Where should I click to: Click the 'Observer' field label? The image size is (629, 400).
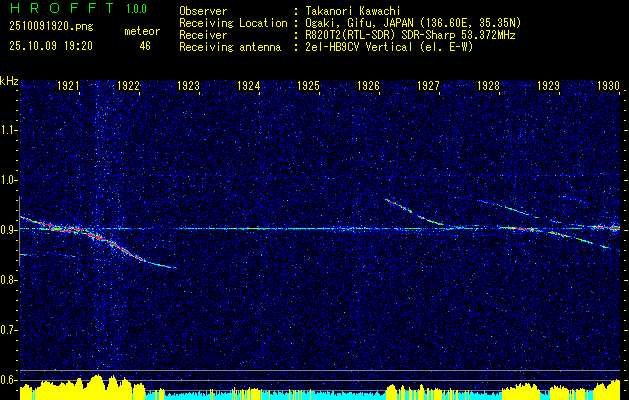click(x=203, y=11)
